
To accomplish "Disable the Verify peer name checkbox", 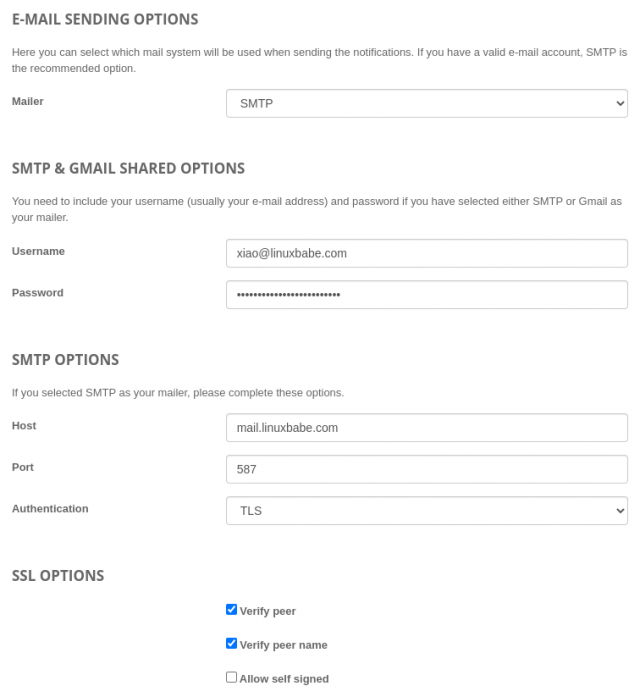I will coord(232,644).
